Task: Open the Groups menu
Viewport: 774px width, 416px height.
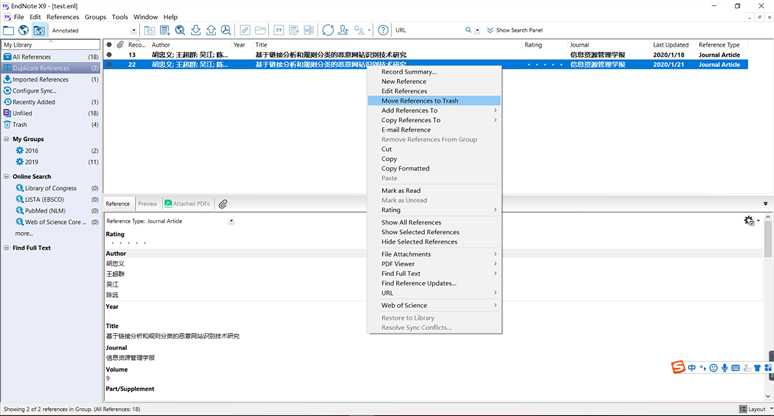Action: (95, 17)
